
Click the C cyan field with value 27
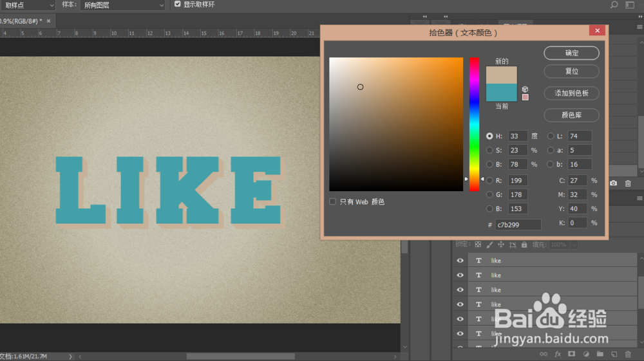coord(577,180)
